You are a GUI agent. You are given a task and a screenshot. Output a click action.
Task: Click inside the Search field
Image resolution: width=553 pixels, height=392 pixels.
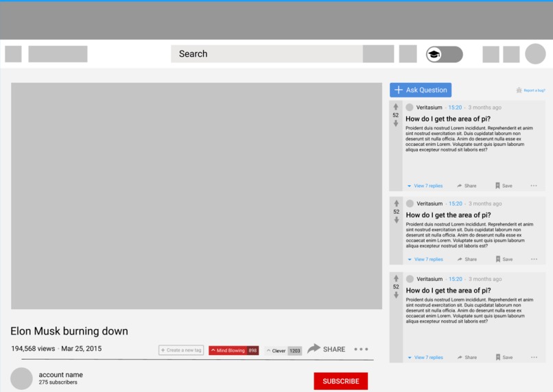(x=267, y=54)
